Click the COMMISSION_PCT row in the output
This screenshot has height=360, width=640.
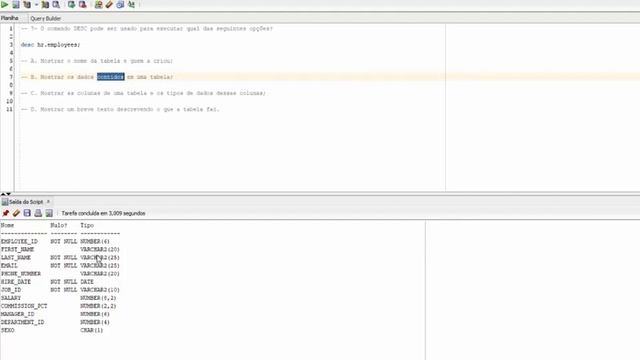(x=58, y=306)
